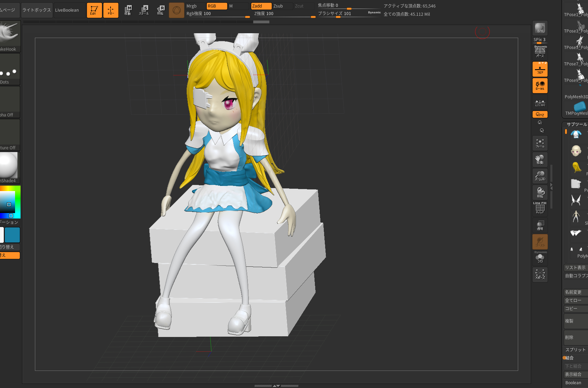Select XYZ rotation mode
This screenshot has width=588, height=388.
[x=540, y=114]
